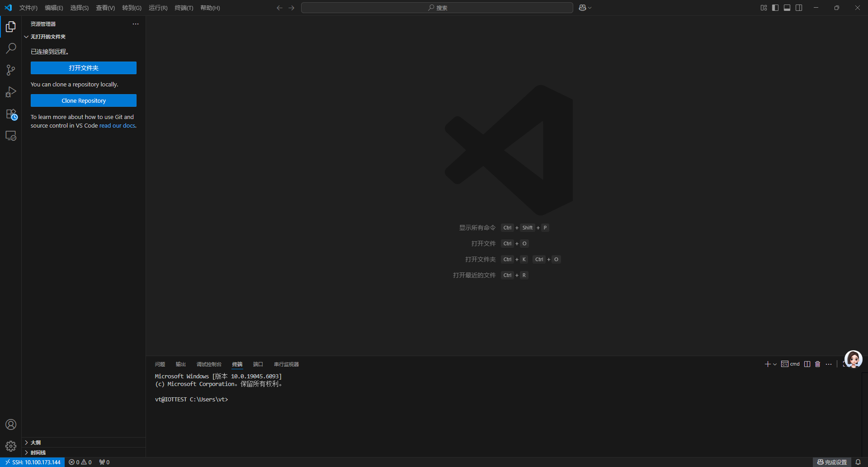Open the Run and Debug view
This screenshot has height=467, width=868.
(11, 92)
